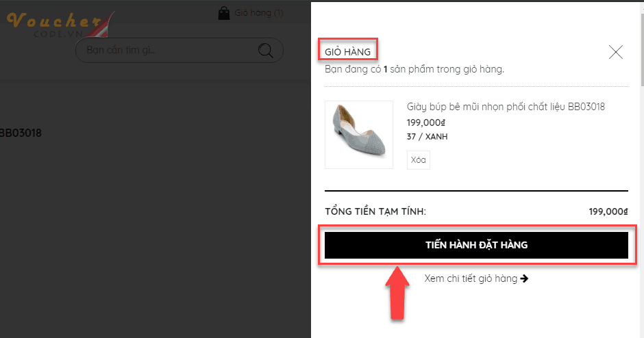Open the gray shoe product thumbnail
Viewport: 644px width, 338px height.
tap(359, 135)
